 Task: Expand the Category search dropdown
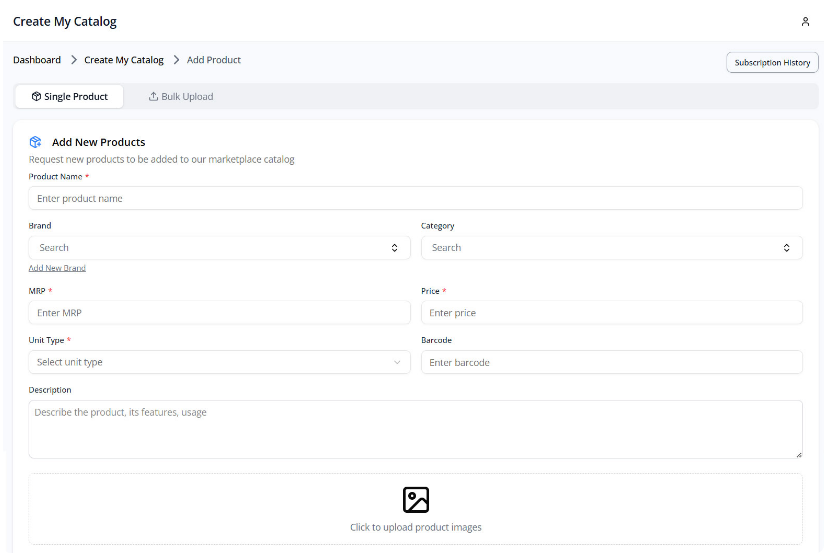(x=611, y=248)
